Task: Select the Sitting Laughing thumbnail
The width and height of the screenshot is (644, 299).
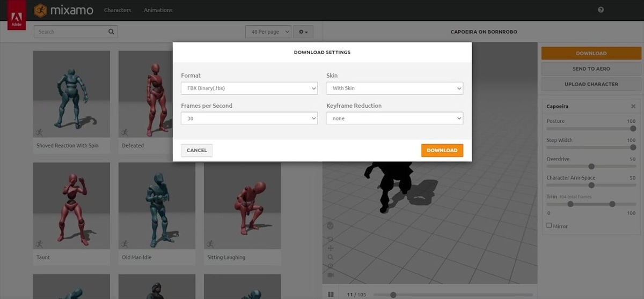Action: coord(242,206)
